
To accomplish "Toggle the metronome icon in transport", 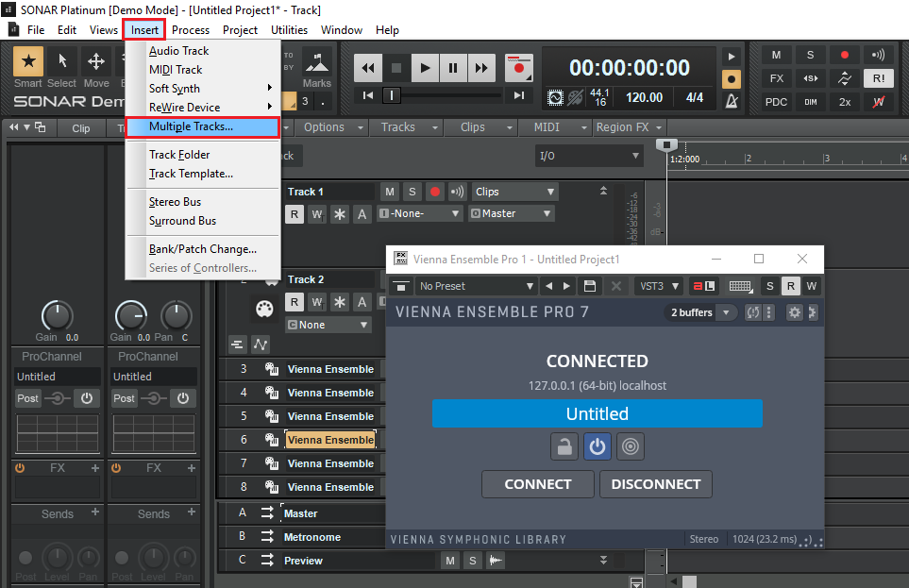I will [x=732, y=102].
